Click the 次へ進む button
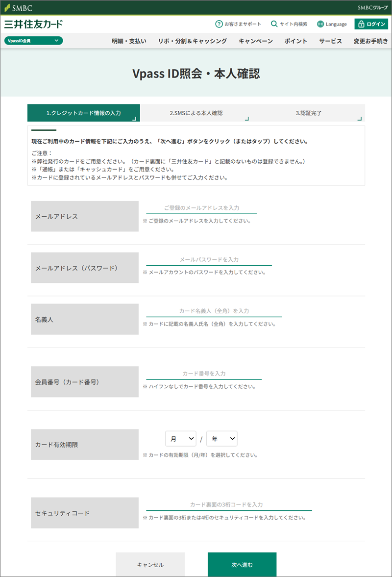 242,564
